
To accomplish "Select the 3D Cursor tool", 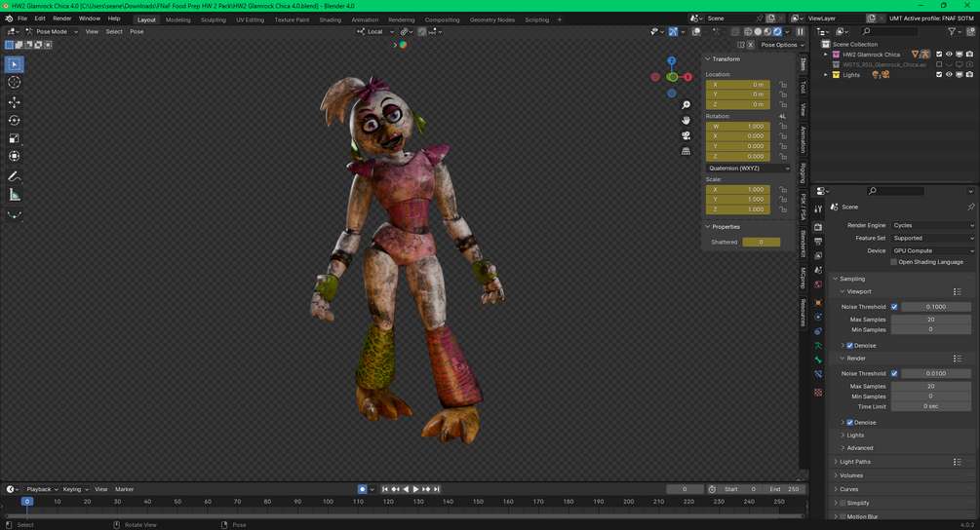I will (x=15, y=83).
